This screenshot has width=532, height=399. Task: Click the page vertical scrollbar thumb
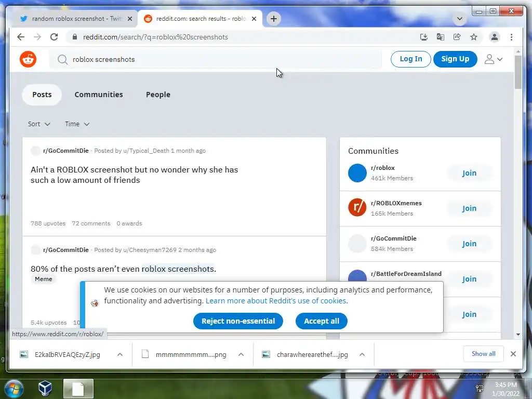(x=518, y=72)
